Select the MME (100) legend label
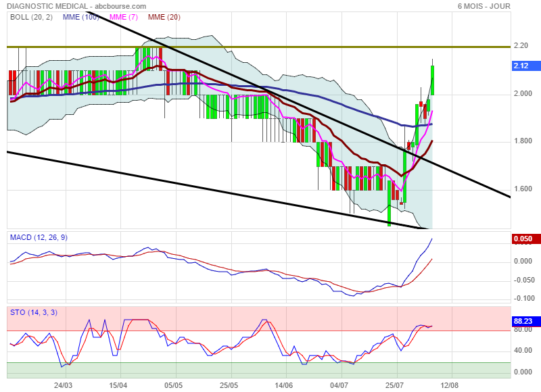This screenshot has height=392, width=541. pyautogui.click(x=80, y=18)
